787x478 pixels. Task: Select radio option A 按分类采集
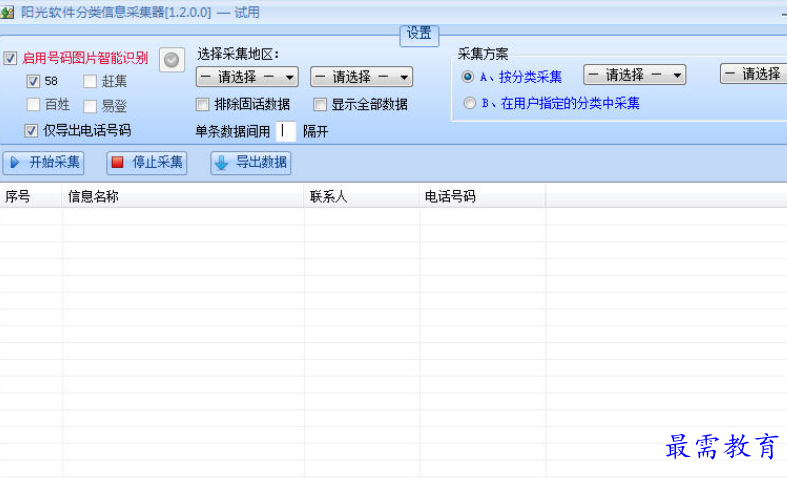pos(468,76)
